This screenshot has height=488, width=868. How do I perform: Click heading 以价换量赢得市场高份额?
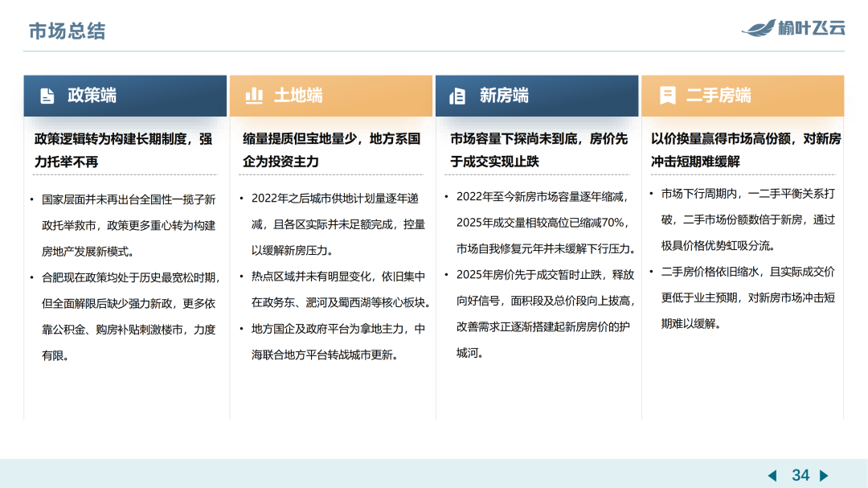pos(746,150)
